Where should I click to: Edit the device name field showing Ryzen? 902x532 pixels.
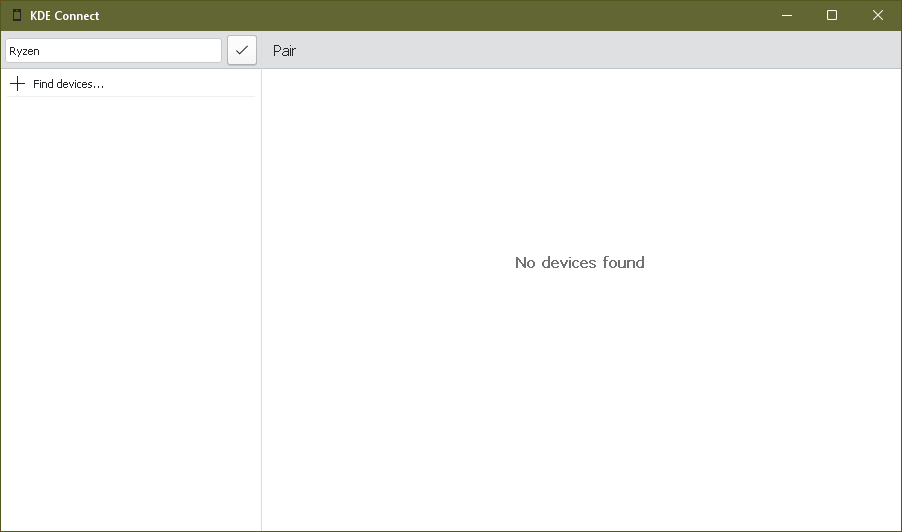(x=113, y=51)
